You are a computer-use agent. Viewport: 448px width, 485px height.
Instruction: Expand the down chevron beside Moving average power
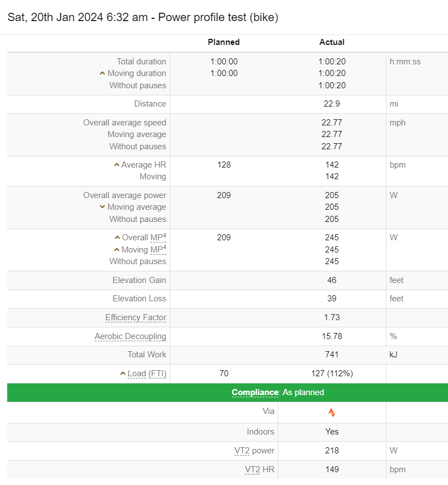coord(103,207)
